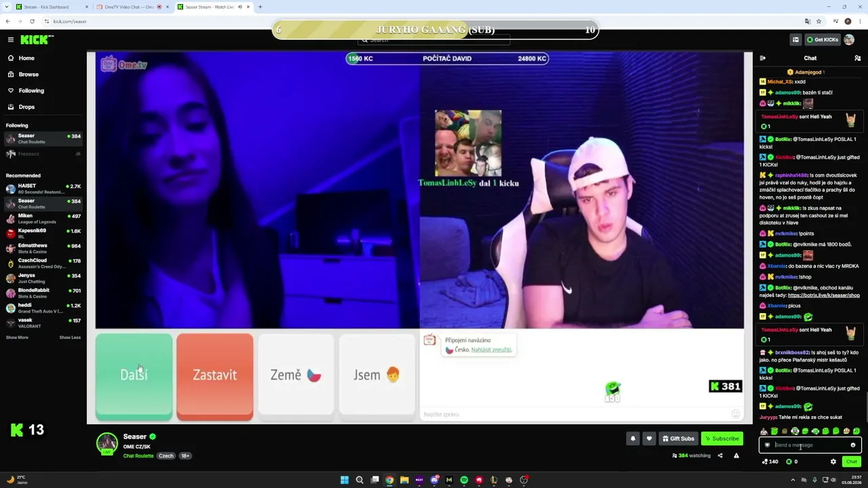Open the browser translate icon
This screenshot has height=488, width=868.
coord(808,22)
